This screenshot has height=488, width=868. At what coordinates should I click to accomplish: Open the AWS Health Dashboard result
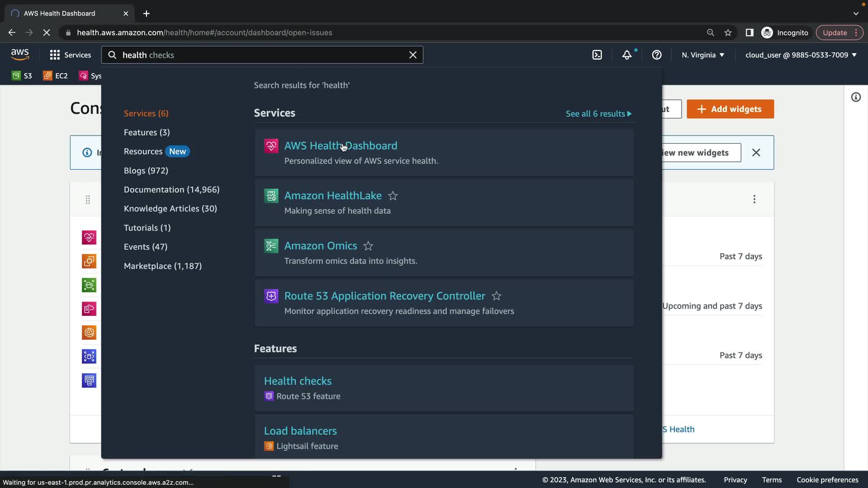(340, 146)
